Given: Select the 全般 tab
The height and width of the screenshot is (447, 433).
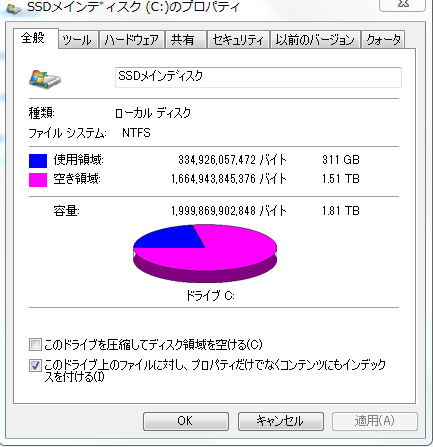Looking at the screenshot, I should click(35, 39).
